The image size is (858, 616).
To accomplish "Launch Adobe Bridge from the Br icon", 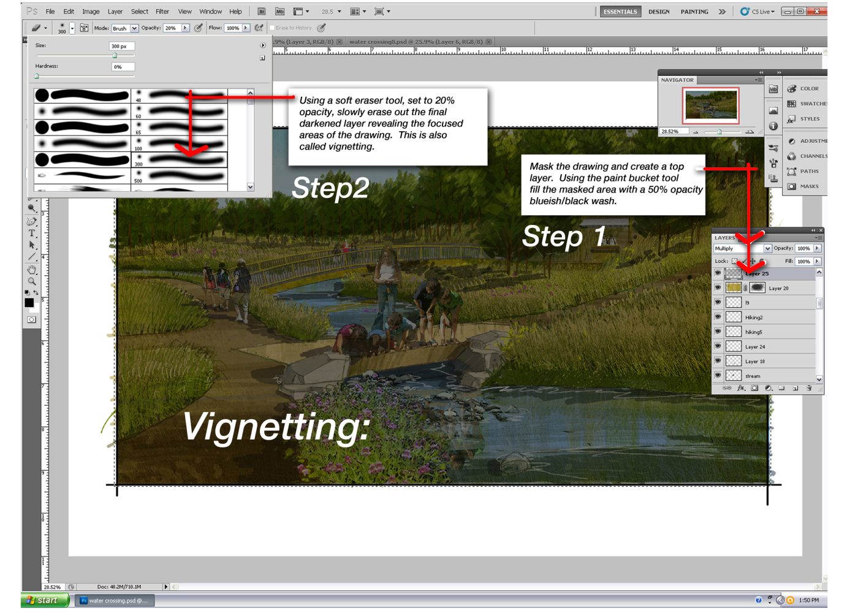I will [262, 12].
